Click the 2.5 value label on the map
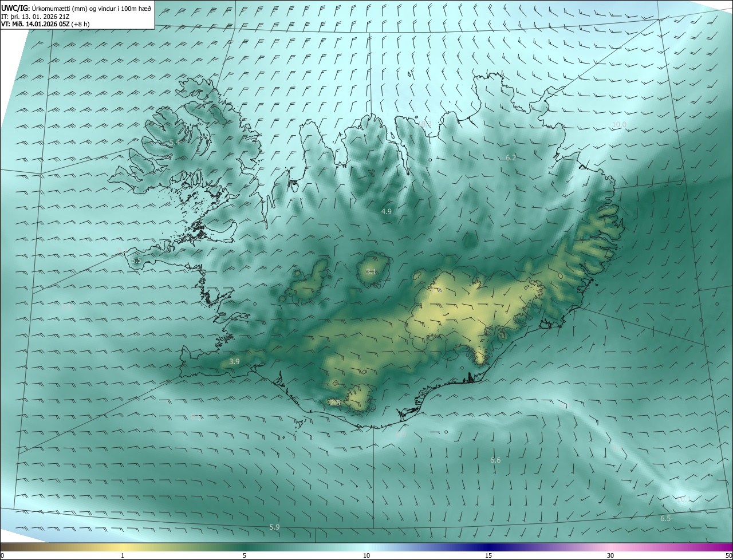The height and width of the screenshot is (560, 733). [x=335, y=403]
